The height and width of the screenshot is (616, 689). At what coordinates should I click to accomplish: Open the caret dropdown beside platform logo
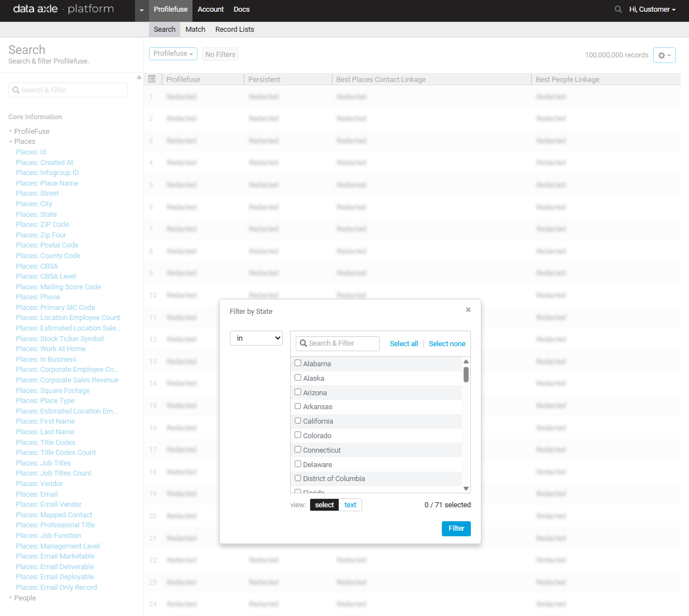coord(142,10)
